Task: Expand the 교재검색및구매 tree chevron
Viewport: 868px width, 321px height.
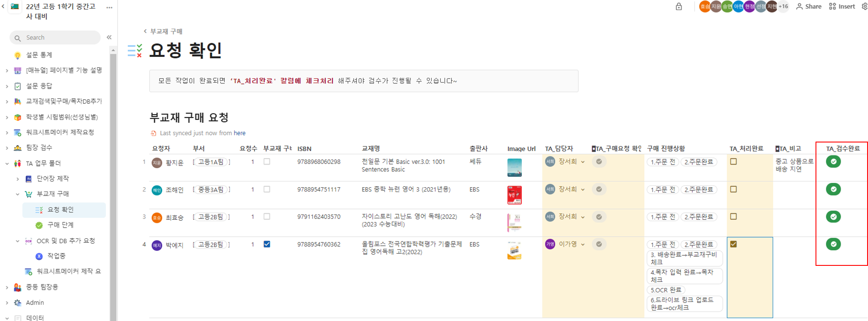Action: point(7,102)
